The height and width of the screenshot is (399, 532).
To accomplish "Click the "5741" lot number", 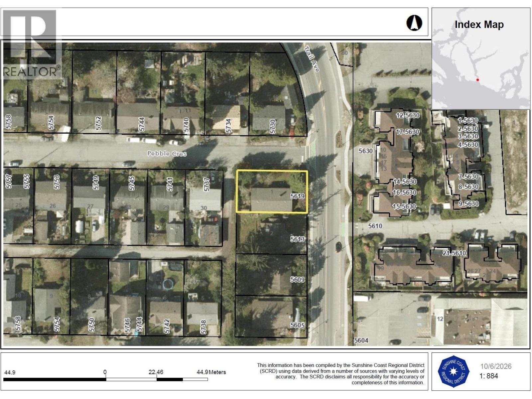I will pos(170,184).
